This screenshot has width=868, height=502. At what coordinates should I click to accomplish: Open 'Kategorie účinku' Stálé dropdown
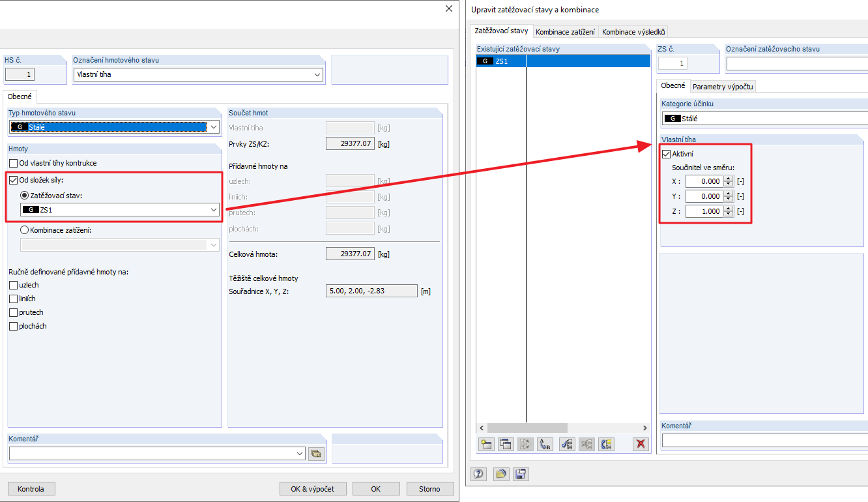(764, 119)
